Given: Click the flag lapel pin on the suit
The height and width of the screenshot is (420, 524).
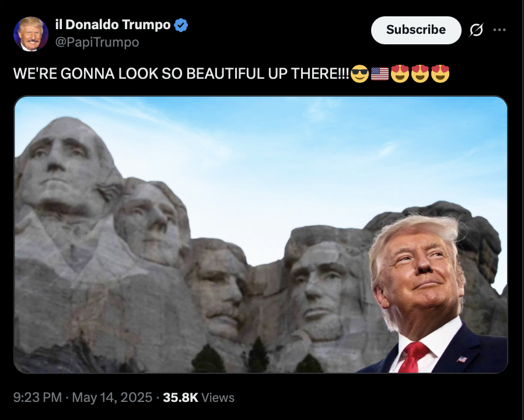Looking at the screenshot, I should [462, 359].
